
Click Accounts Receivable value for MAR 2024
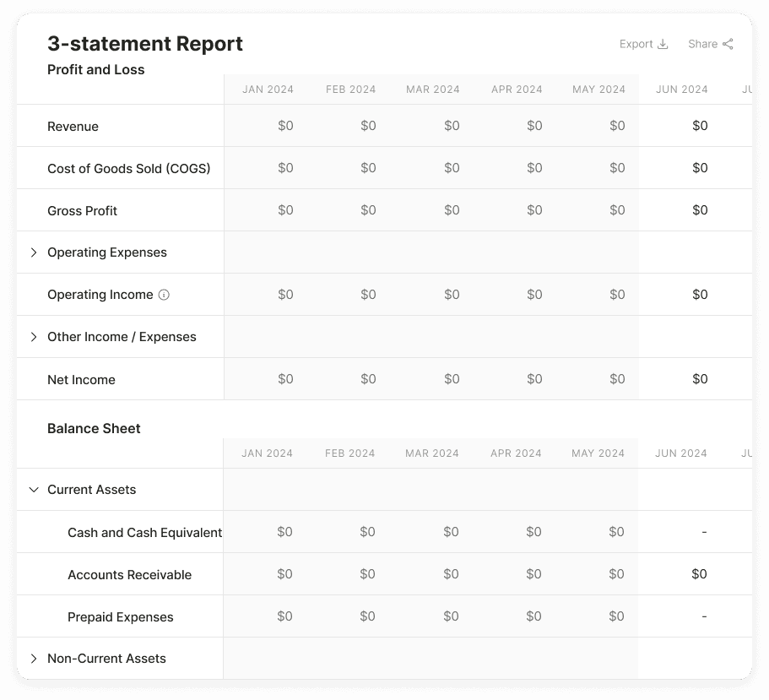point(451,574)
